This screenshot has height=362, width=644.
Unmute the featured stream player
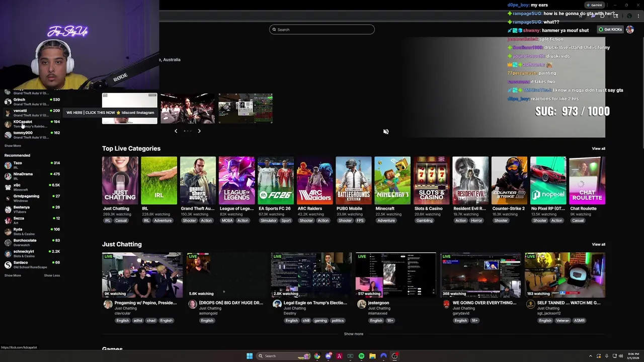point(386,132)
